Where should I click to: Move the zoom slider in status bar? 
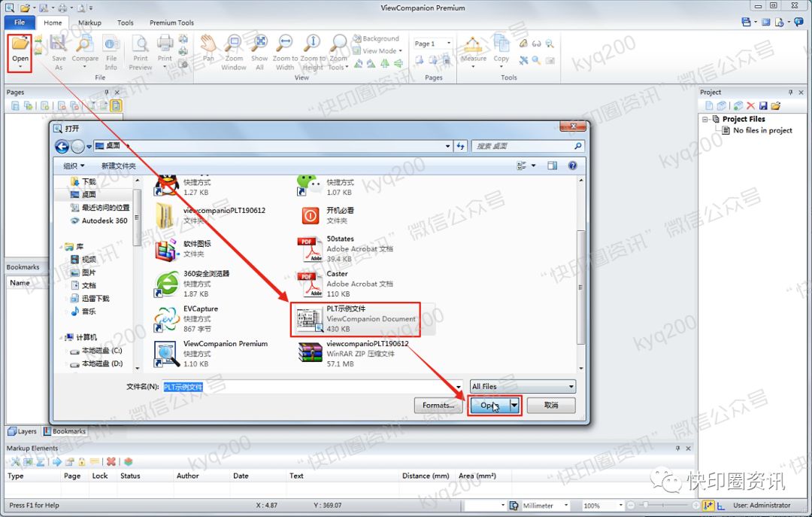coord(645,504)
